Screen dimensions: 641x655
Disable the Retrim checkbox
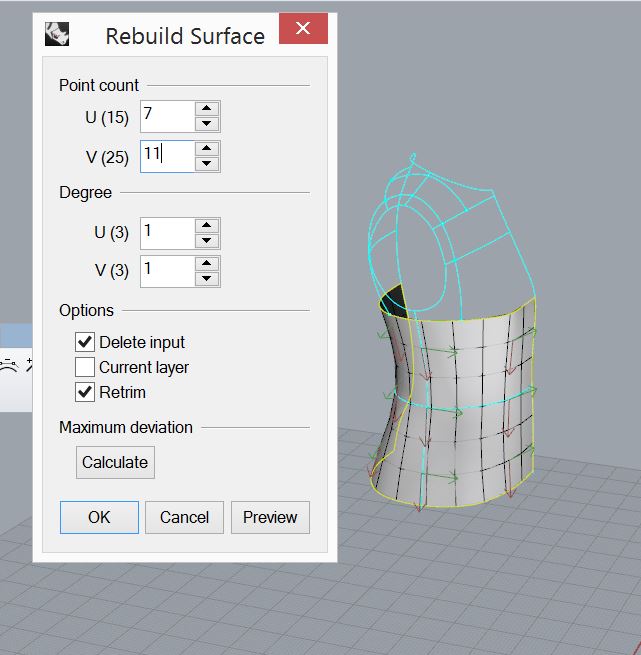click(x=86, y=391)
